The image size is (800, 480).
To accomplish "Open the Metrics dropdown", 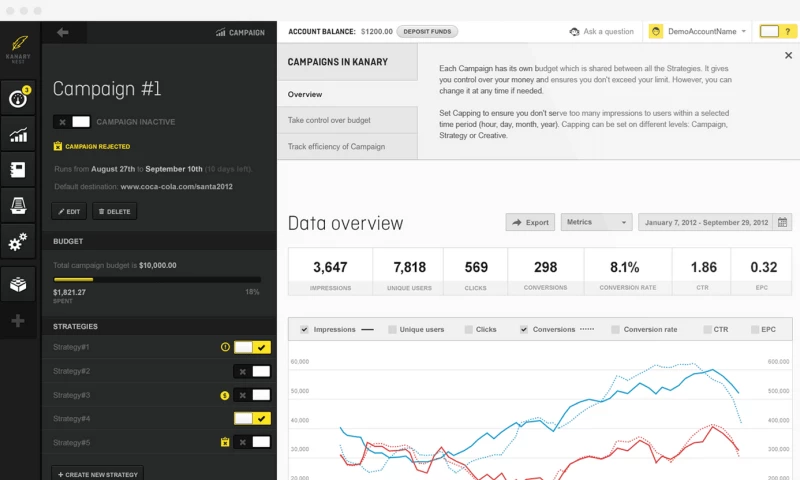I will click(597, 222).
